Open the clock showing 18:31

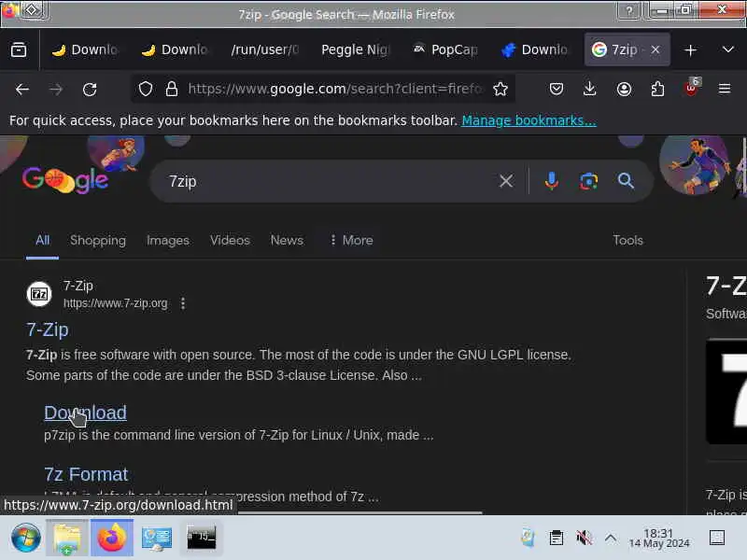(659, 539)
